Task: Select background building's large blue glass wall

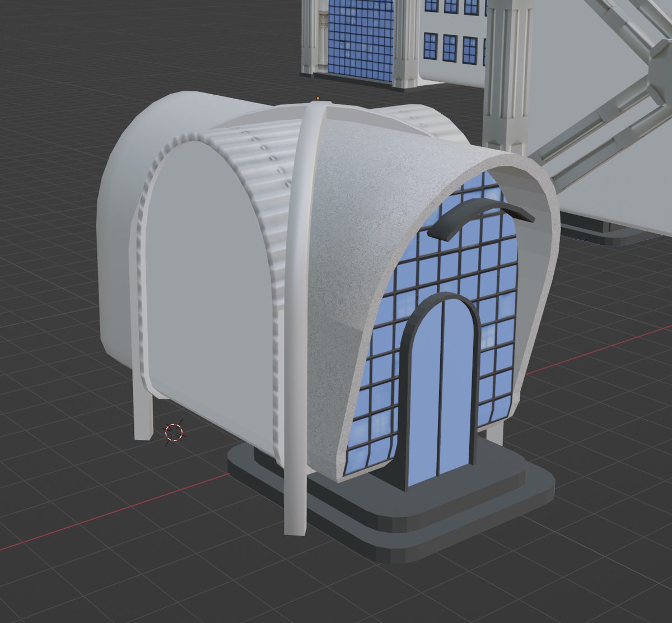Action: (x=361, y=39)
